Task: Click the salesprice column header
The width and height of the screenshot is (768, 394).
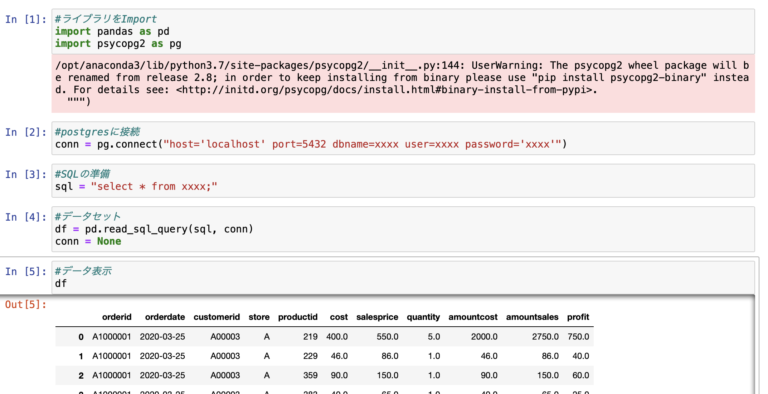Action: click(x=377, y=317)
